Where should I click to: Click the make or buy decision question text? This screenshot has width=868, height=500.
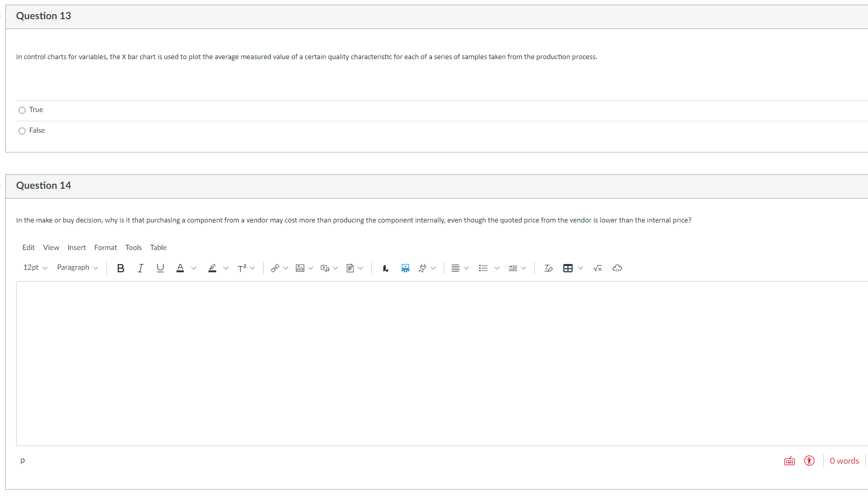click(x=354, y=220)
